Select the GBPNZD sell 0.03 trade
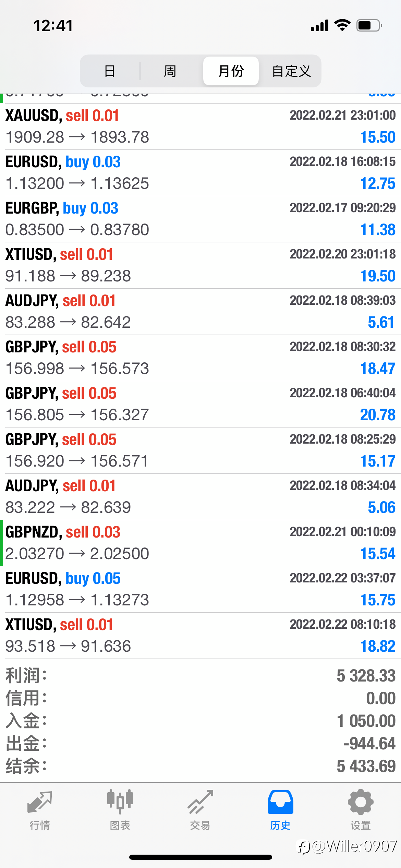 click(200, 543)
